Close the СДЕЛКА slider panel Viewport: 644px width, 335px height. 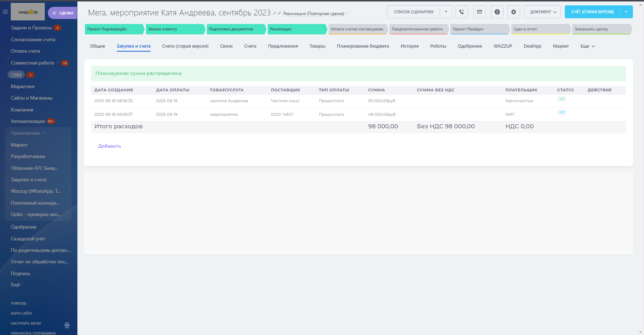click(54, 13)
